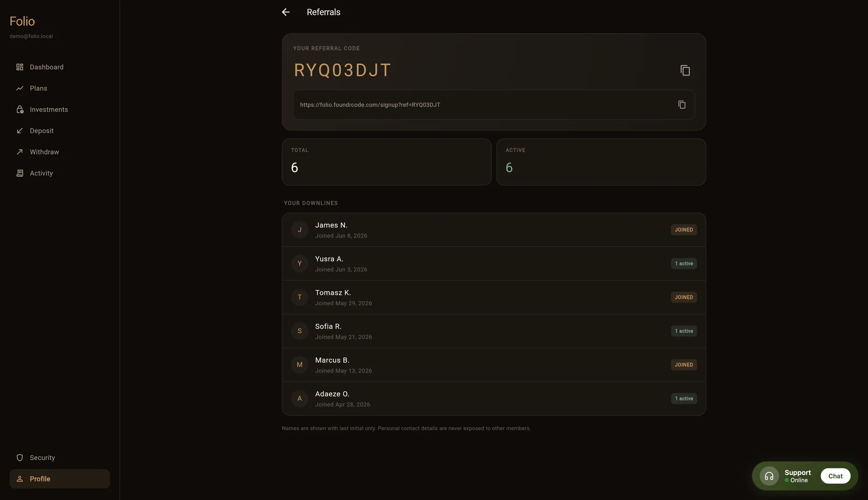Click the JOINED badge for Tomasz K.
Image resolution: width=868 pixels, height=500 pixels.
(684, 297)
